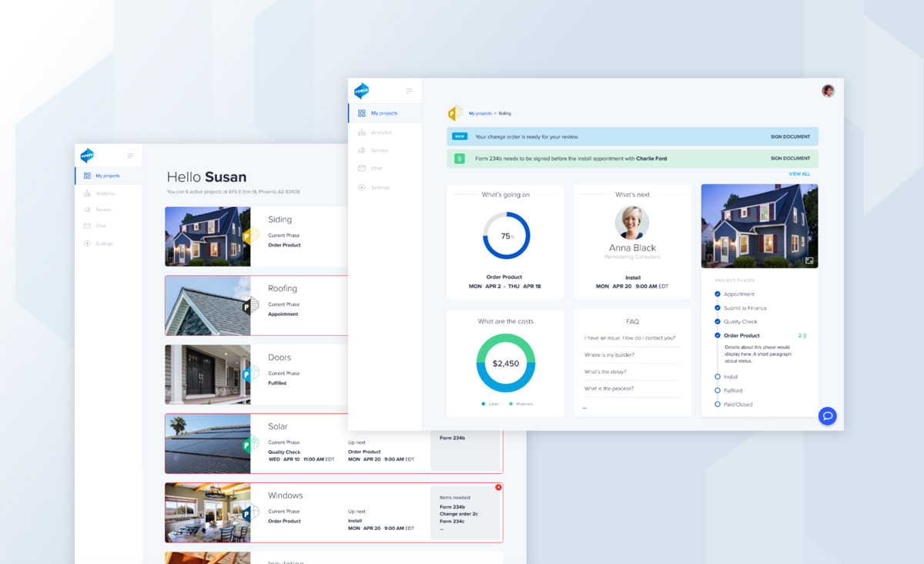Open the Siding house thumbnail in the back window
The width and height of the screenshot is (924, 564).
click(x=207, y=237)
